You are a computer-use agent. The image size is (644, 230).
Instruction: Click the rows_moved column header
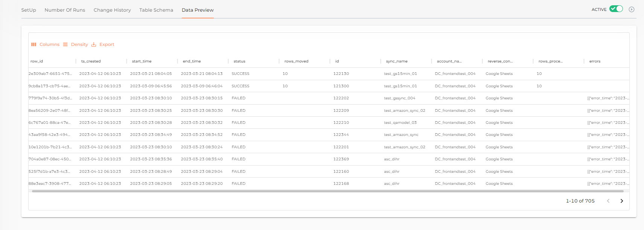(x=296, y=61)
